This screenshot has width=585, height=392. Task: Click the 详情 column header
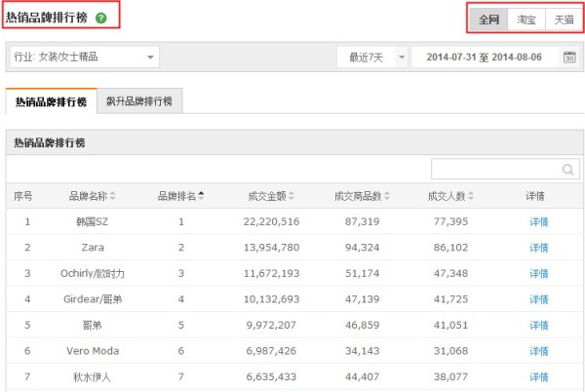pyautogui.click(x=535, y=196)
